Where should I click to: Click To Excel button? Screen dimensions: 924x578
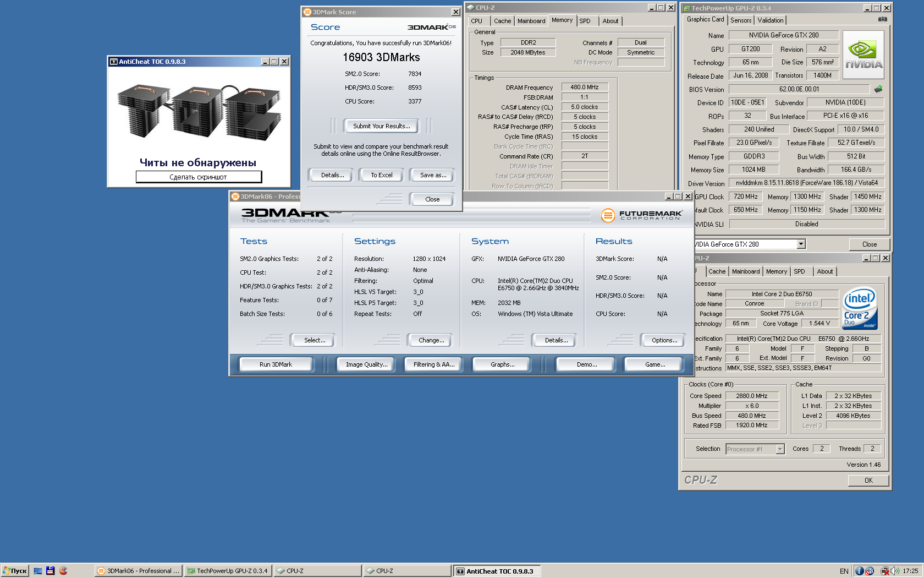[382, 175]
